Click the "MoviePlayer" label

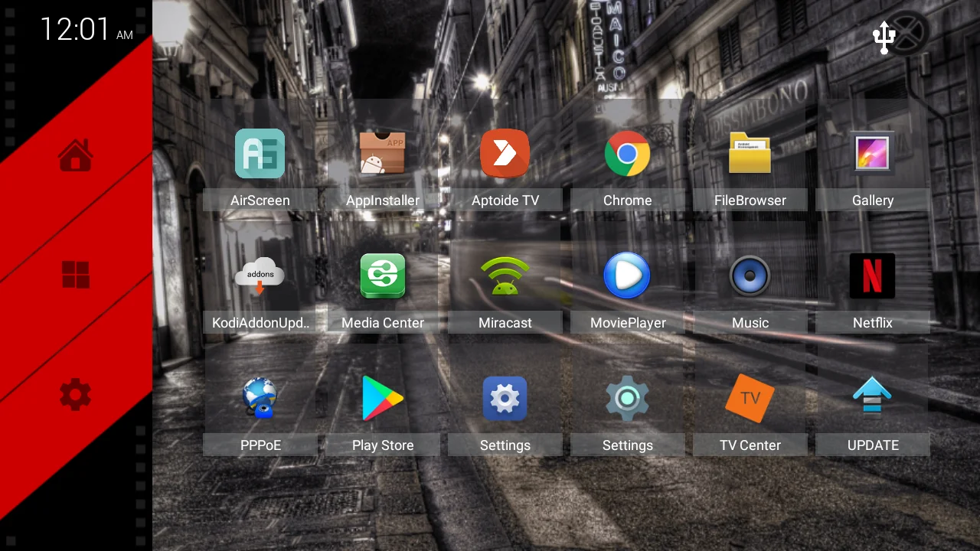[628, 323]
